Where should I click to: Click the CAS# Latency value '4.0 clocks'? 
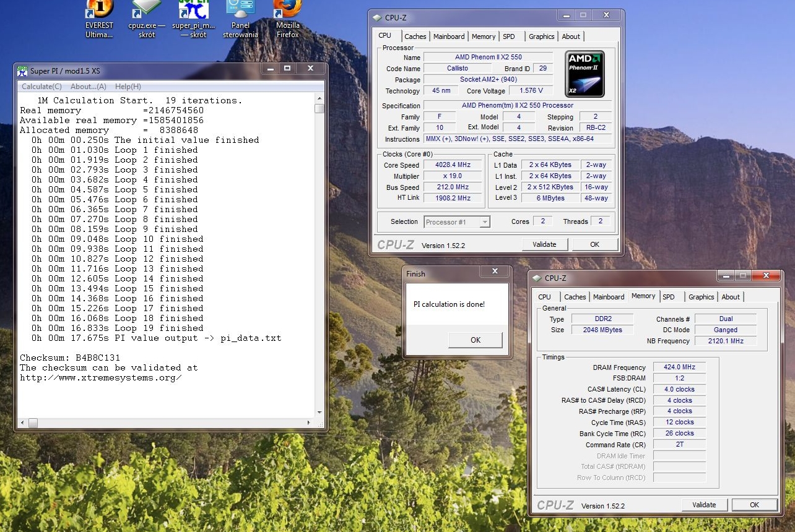pos(679,389)
